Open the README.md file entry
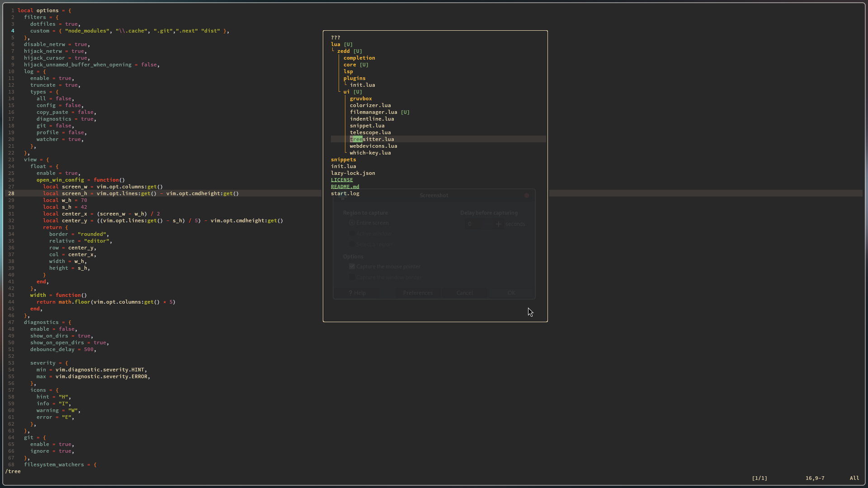Image resolution: width=868 pixels, height=488 pixels. [x=345, y=187]
